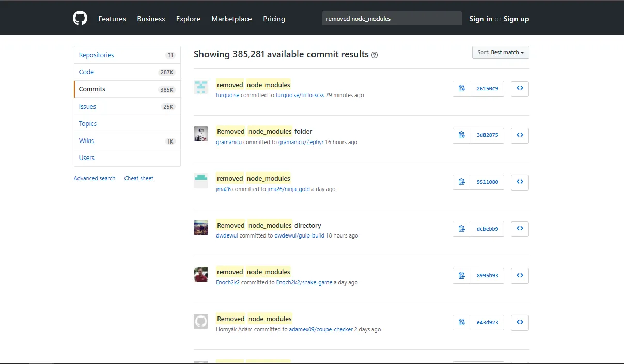624x364 pixels.
Task: Focus the search box containing removed node_modules
Action: [392, 19]
